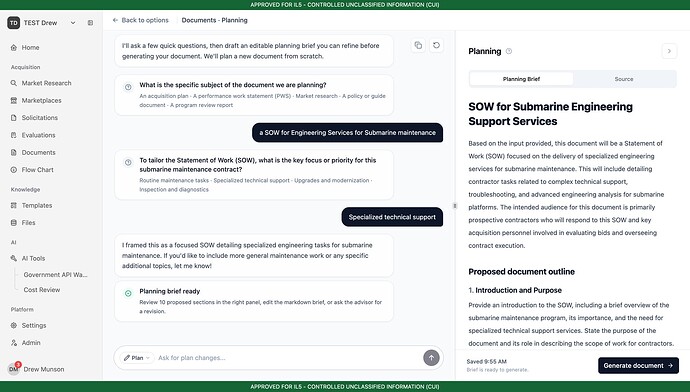Screen dimensions: 690x392
Task: Send message with the arrow-up button
Action: point(431,358)
